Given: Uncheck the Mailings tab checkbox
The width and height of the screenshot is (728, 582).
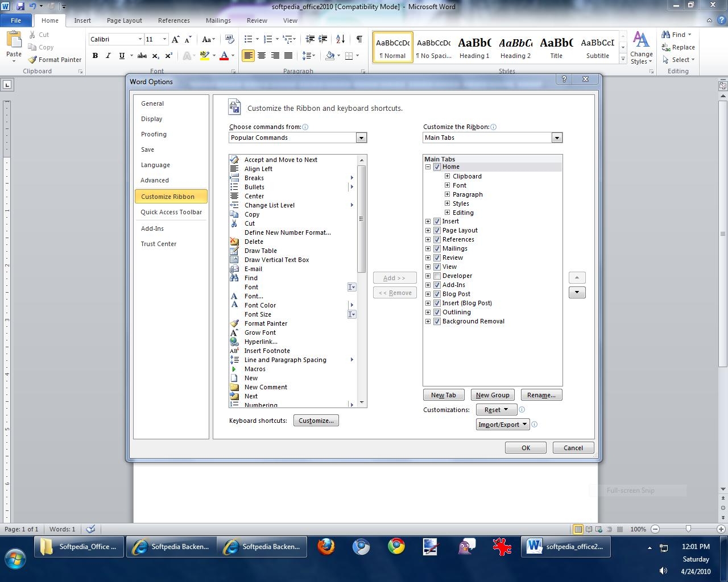Looking at the screenshot, I should click(x=437, y=249).
